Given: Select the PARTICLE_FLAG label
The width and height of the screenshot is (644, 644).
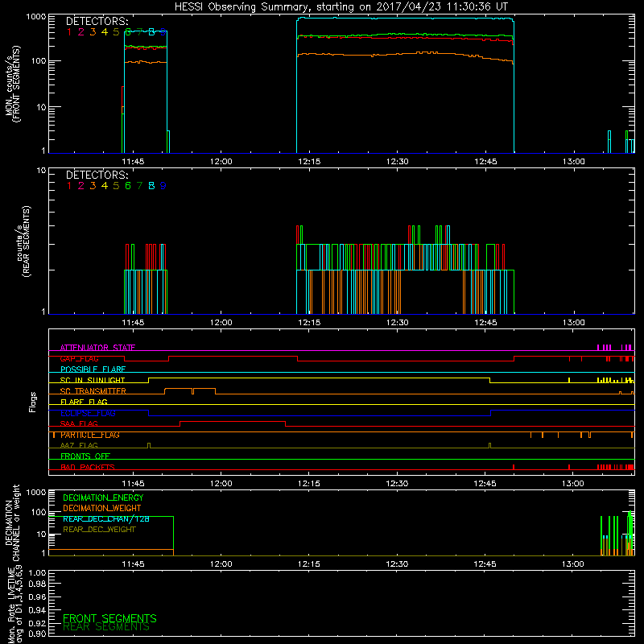Looking at the screenshot, I should click(x=90, y=435).
